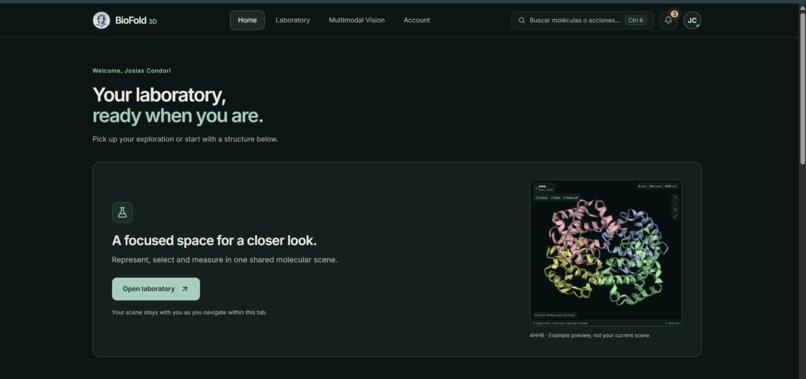Screen dimensions: 806x379
Task: Navigate to the Account tab
Action: [x=417, y=20]
